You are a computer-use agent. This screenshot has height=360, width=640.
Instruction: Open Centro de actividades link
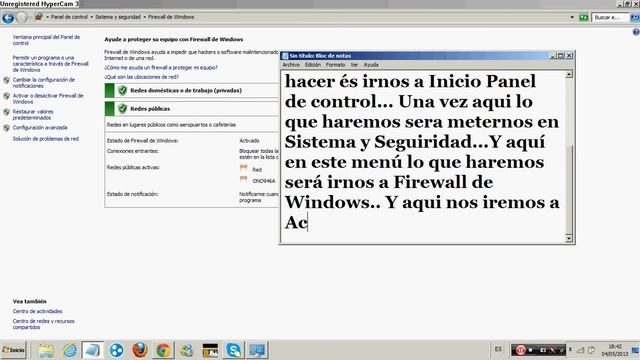click(38, 311)
